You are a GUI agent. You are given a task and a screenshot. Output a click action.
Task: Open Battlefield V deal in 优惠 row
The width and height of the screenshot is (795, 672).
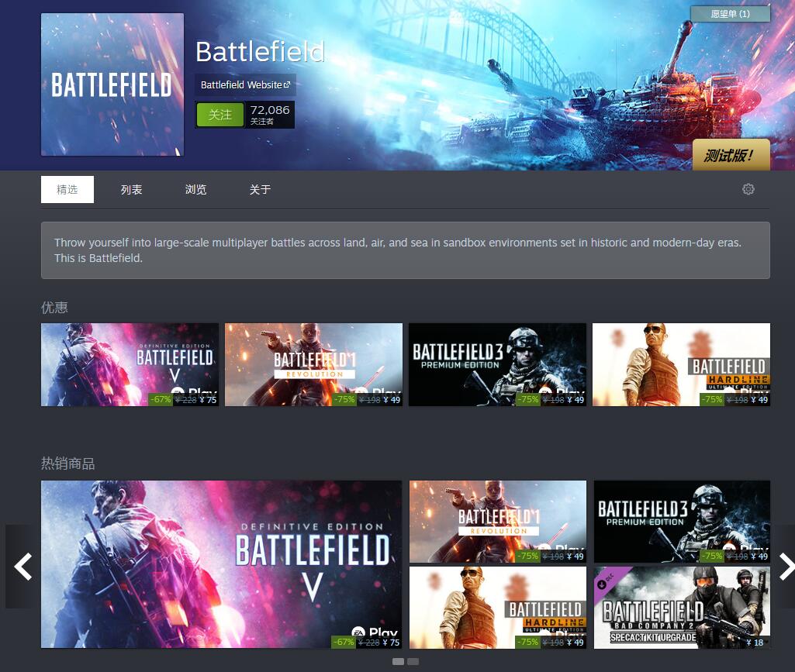(x=130, y=365)
